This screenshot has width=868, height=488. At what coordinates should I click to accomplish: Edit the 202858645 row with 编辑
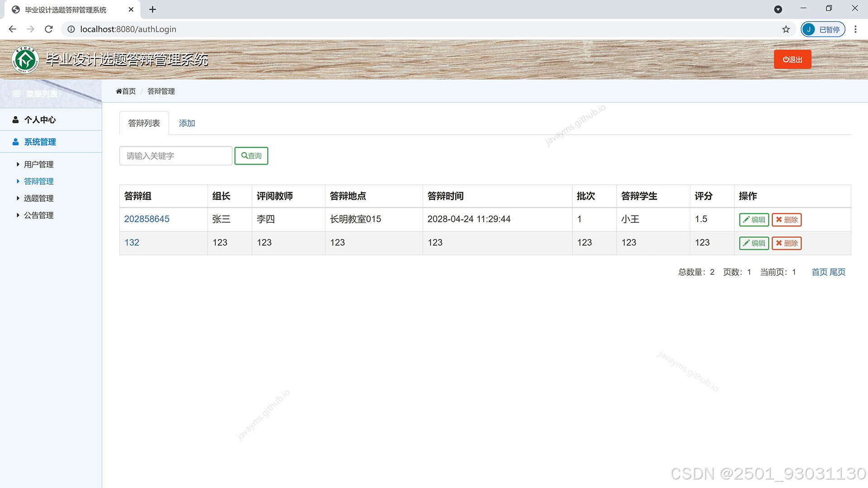(x=754, y=220)
